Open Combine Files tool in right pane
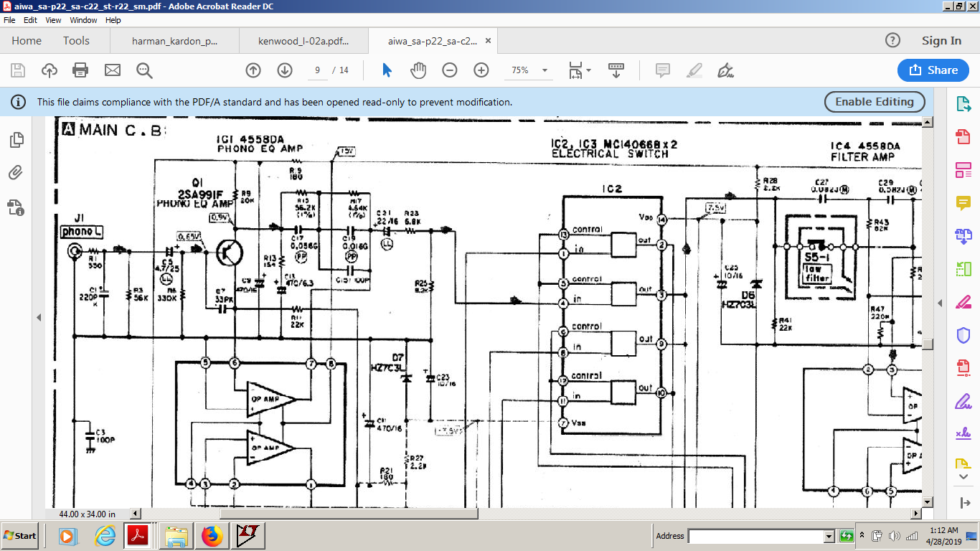 click(x=963, y=236)
